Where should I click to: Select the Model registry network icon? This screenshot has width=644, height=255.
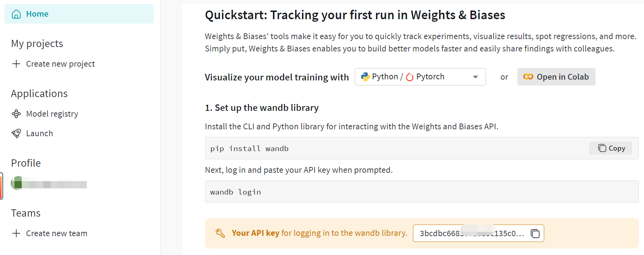pos(16,113)
